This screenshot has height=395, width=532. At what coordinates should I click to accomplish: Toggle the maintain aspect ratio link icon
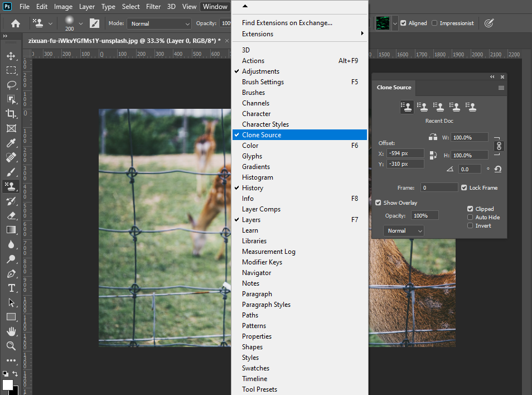pyautogui.click(x=499, y=146)
